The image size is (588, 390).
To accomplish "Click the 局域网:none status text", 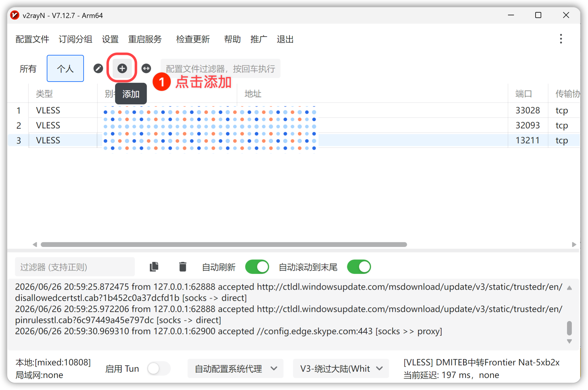I will click(39, 375).
